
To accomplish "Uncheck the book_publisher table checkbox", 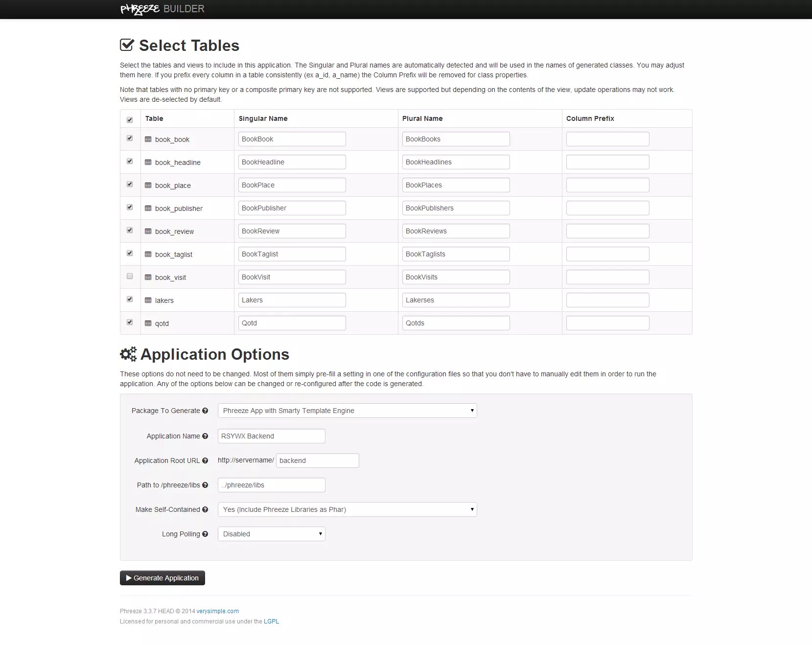I will (x=130, y=207).
